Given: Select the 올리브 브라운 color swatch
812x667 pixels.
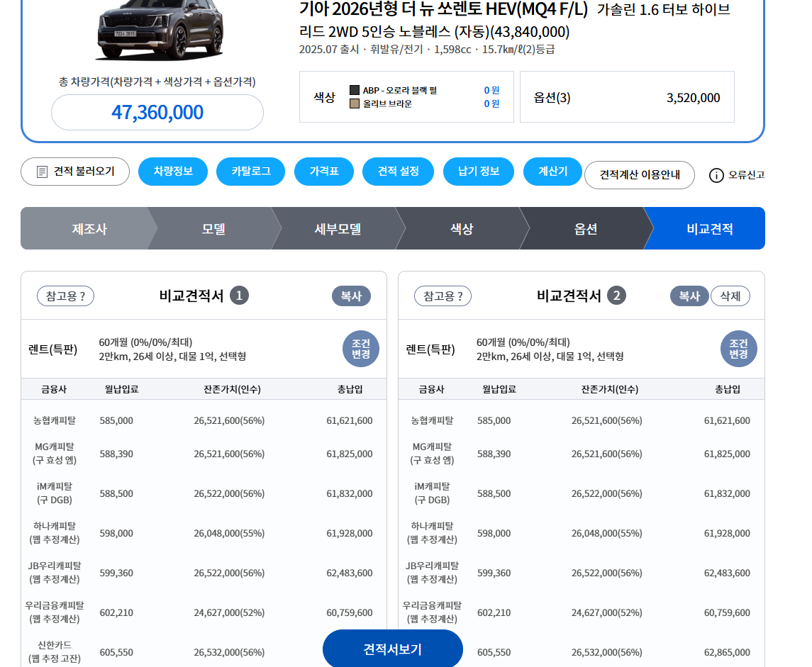Looking at the screenshot, I should (355, 103).
